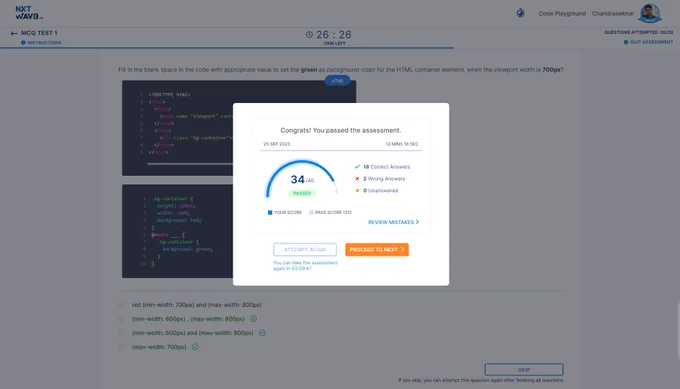Click the Review Mistakes chevron arrow

tap(417, 222)
